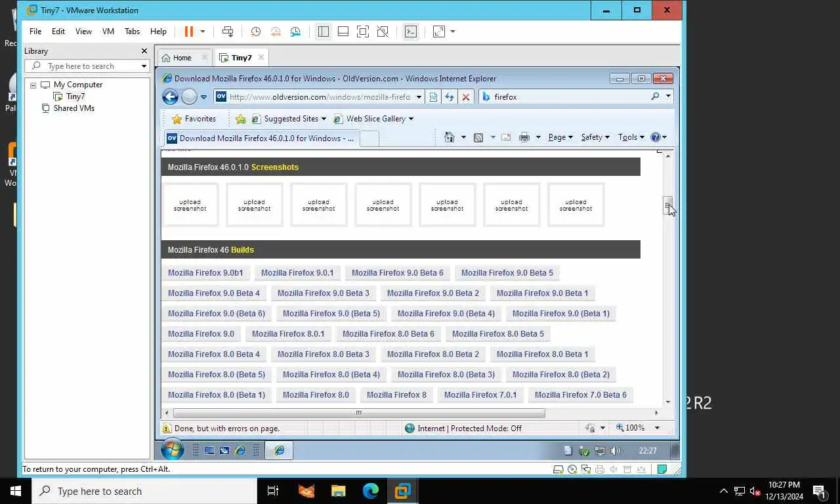Click the IE feeds RSS icon
The width and height of the screenshot is (840, 504).
coord(478,137)
